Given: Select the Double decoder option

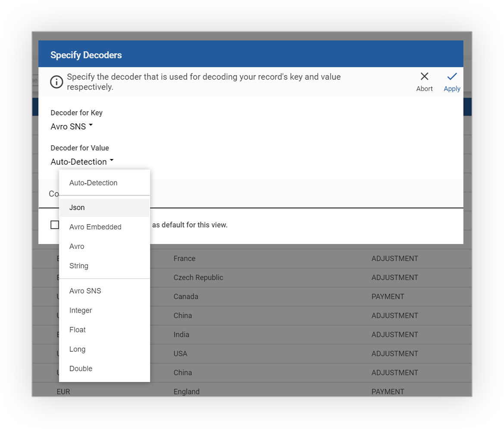Looking at the screenshot, I should pos(104,369).
